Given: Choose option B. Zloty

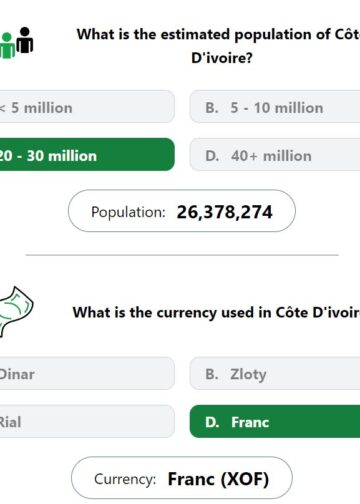Looking at the screenshot, I should (x=275, y=373).
